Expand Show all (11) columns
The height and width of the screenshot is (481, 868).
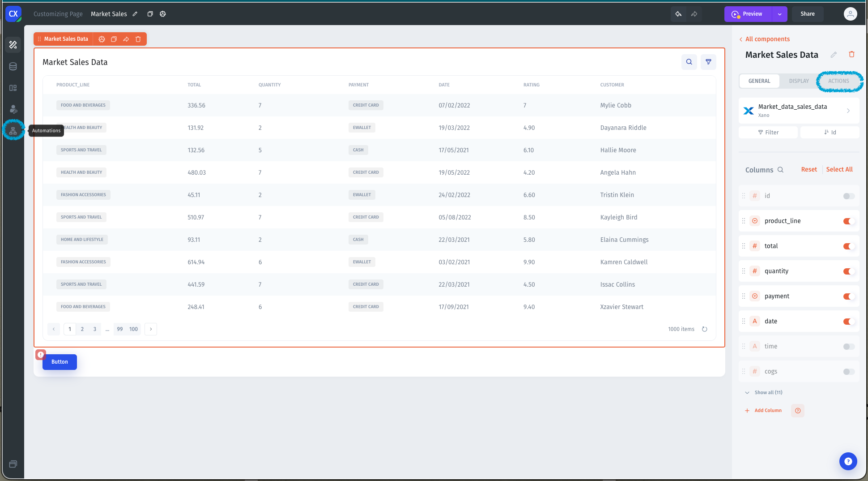pyautogui.click(x=768, y=393)
